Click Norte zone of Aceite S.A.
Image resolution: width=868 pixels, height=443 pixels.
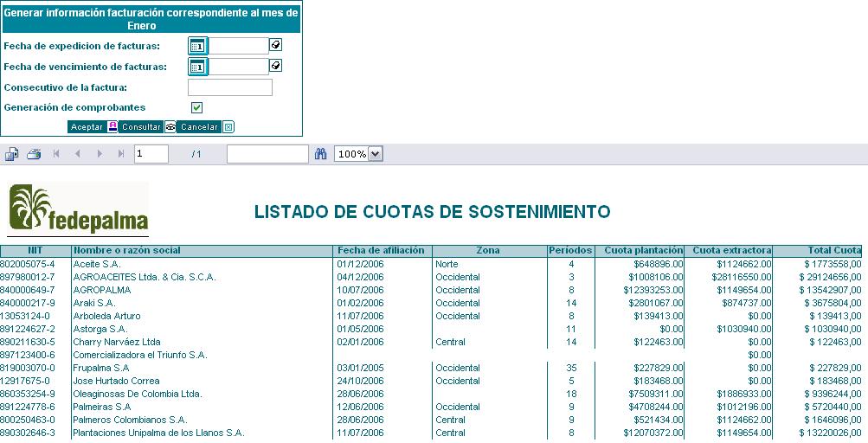click(447, 264)
